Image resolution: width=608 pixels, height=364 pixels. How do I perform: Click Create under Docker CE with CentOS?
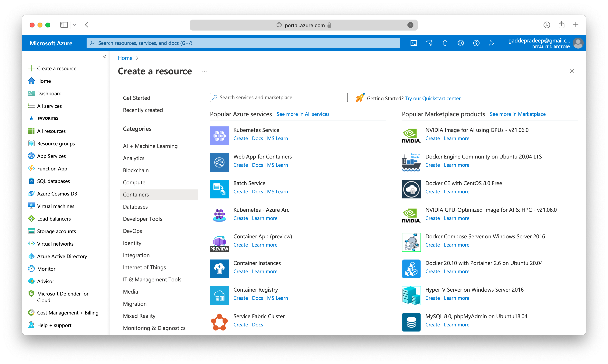[x=432, y=192]
